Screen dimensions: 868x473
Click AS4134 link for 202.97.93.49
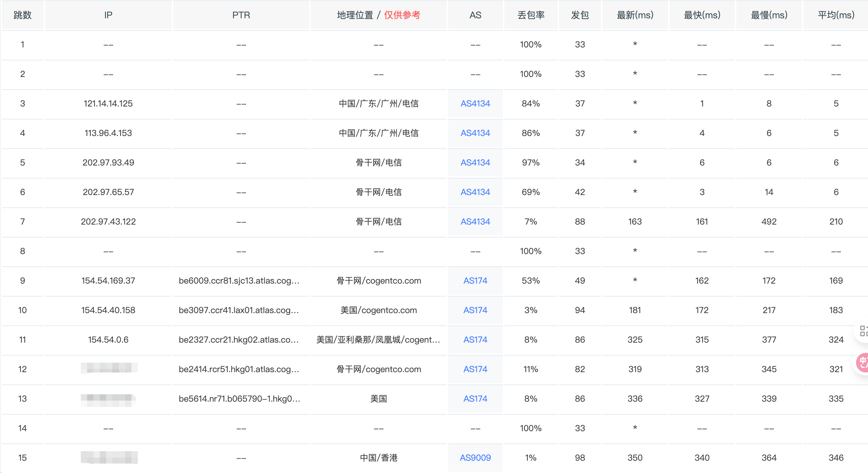click(x=475, y=163)
